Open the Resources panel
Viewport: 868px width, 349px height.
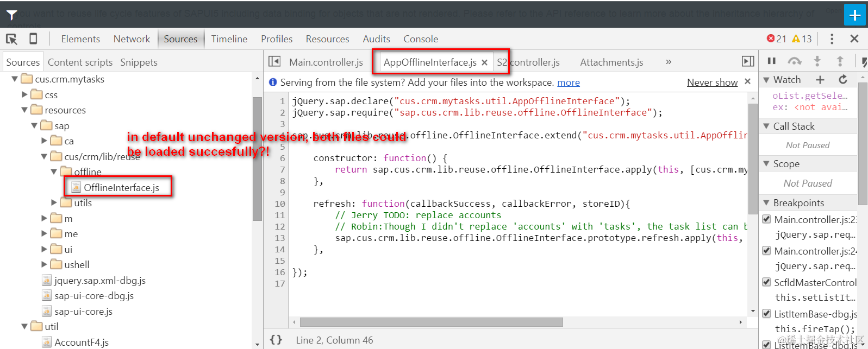(x=327, y=39)
